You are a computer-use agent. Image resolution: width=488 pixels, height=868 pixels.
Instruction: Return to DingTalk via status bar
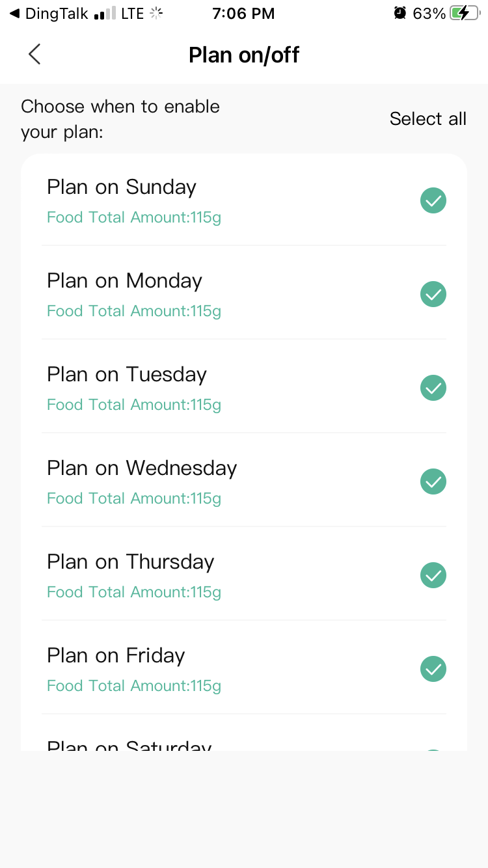(x=49, y=13)
